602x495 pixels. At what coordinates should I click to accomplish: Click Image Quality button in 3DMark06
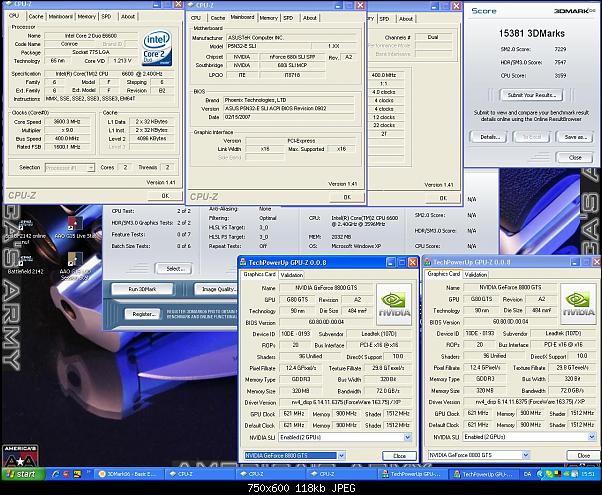(216, 289)
